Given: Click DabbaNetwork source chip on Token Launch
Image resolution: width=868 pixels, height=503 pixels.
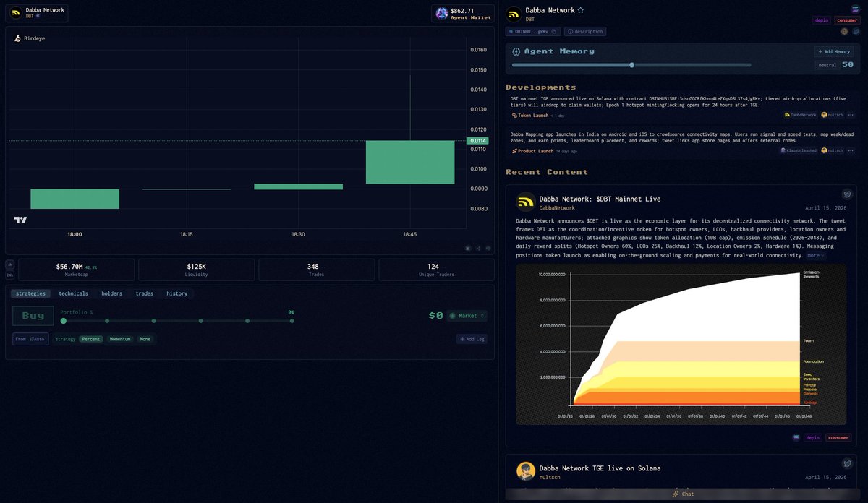Looking at the screenshot, I should [800, 115].
